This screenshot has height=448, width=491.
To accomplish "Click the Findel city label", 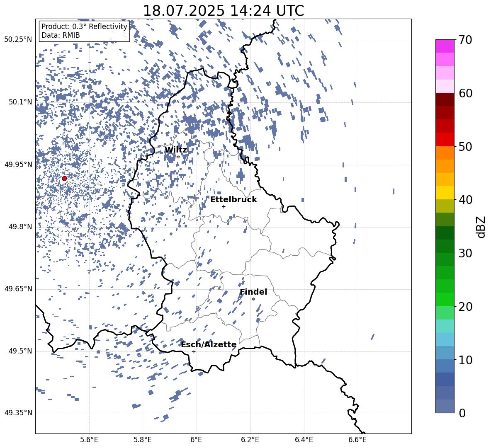I will [x=253, y=292].
